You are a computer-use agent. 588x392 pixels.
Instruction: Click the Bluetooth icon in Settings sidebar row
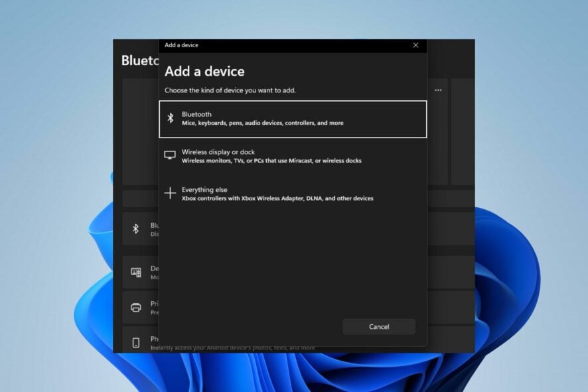coord(136,229)
